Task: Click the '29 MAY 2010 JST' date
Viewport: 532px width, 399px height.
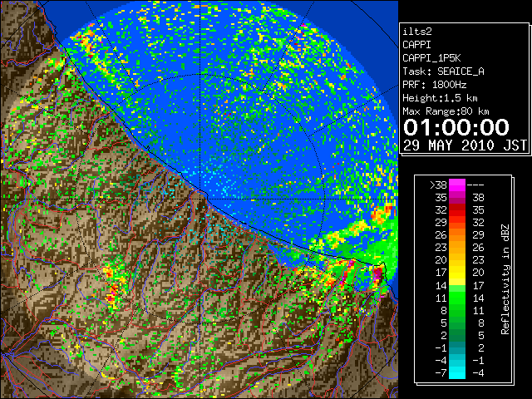Action: pyautogui.click(x=465, y=145)
